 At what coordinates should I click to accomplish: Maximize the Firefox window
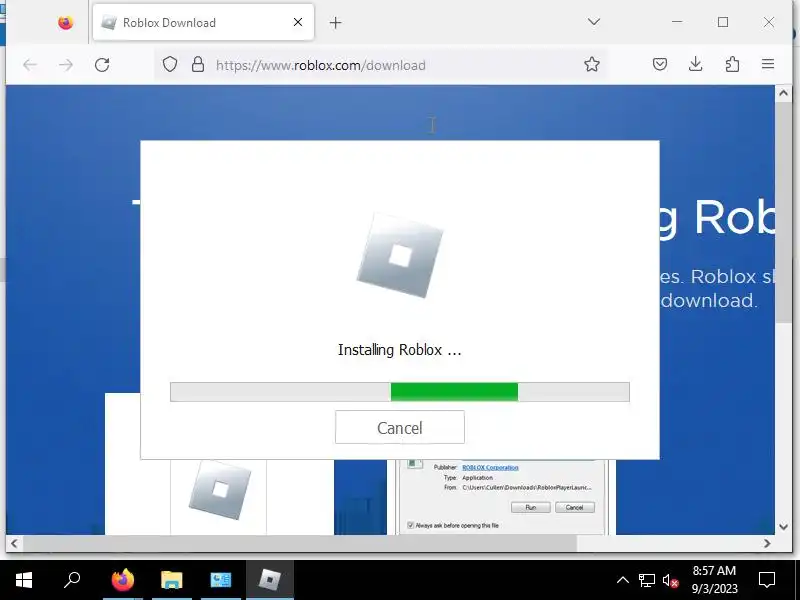722,22
